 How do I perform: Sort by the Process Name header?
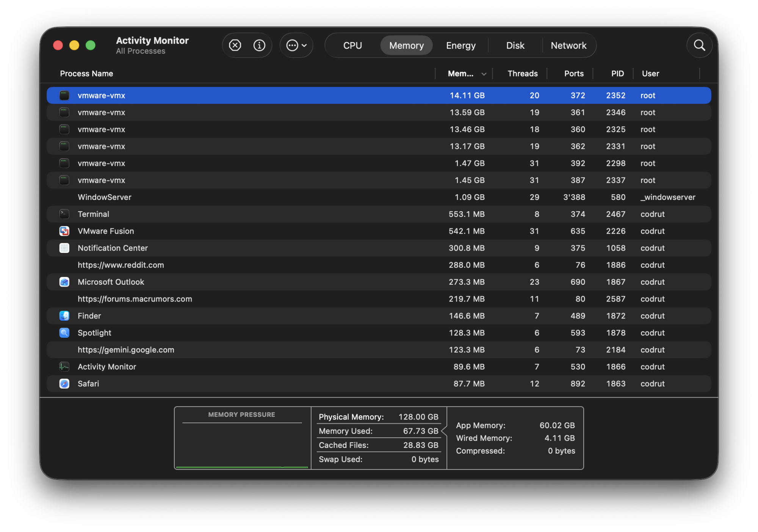[x=86, y=73]
